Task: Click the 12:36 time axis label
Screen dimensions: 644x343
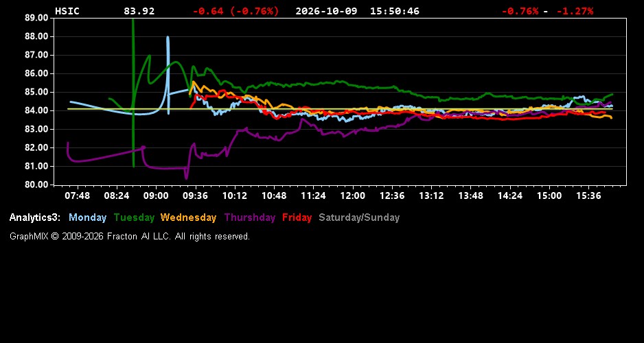Action: 392,196
